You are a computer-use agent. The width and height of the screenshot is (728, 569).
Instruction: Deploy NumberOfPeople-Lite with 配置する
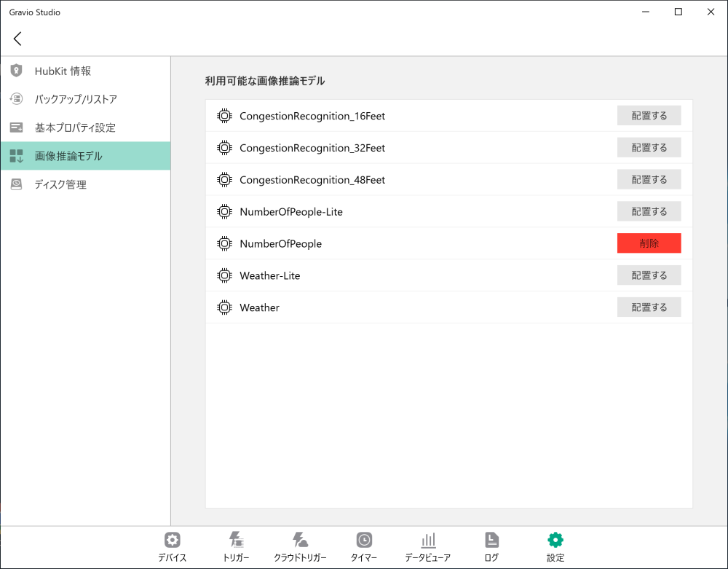649,211
